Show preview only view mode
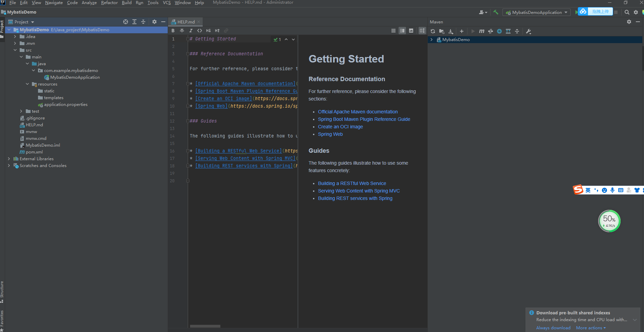The width and height of the screenshot is (644, 332). (411, 31)
